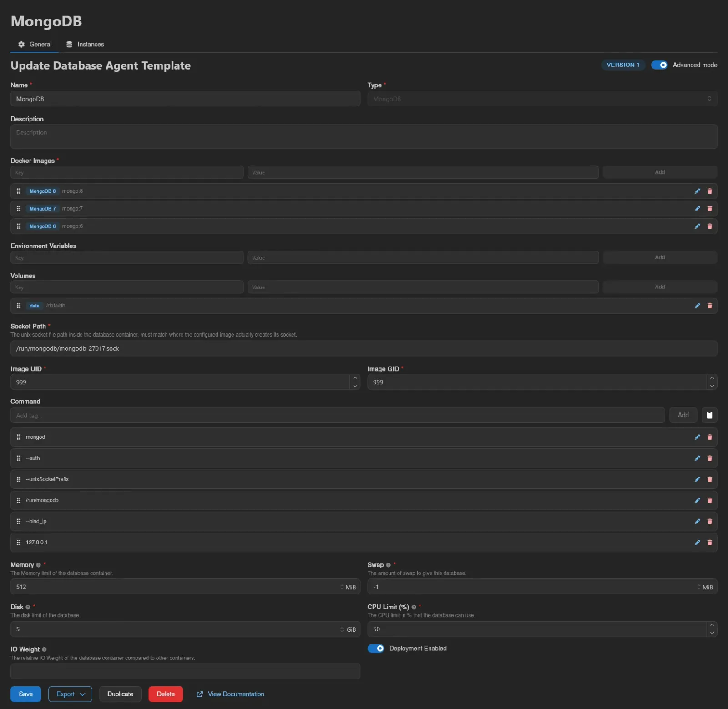Edit the mongod command tag
Image resolution: width=728 pixels, height=709 pixels.
(x=697, y=437)
